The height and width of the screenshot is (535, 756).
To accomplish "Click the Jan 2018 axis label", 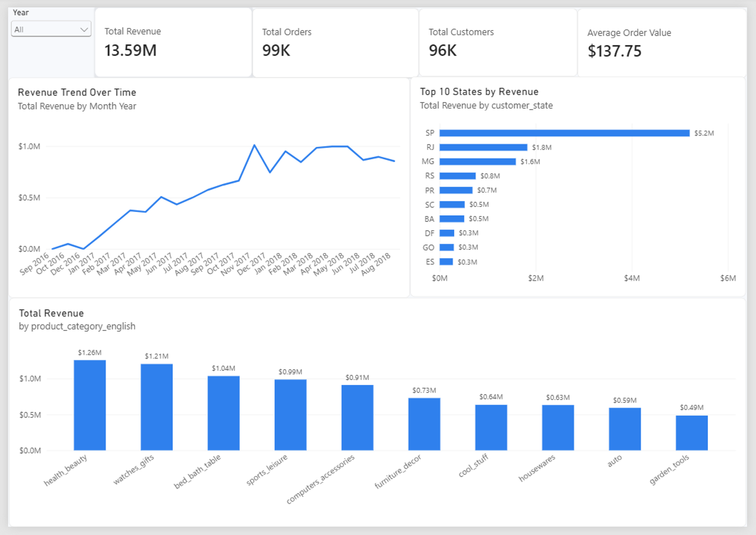I will [268, 264].
